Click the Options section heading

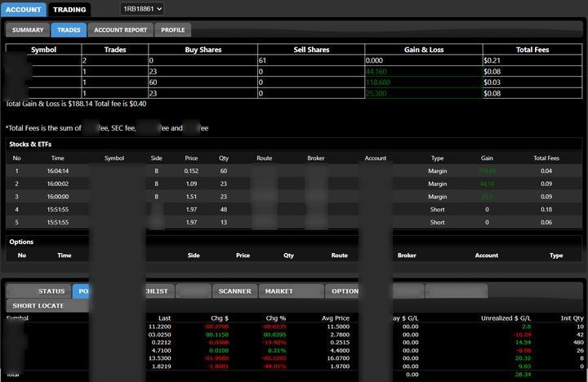click(x=21, y=242)
